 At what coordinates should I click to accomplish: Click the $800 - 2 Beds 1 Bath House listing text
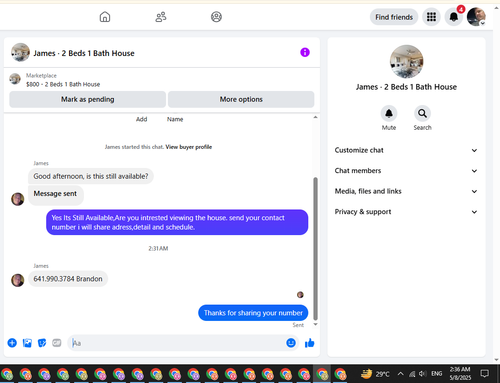63,84
